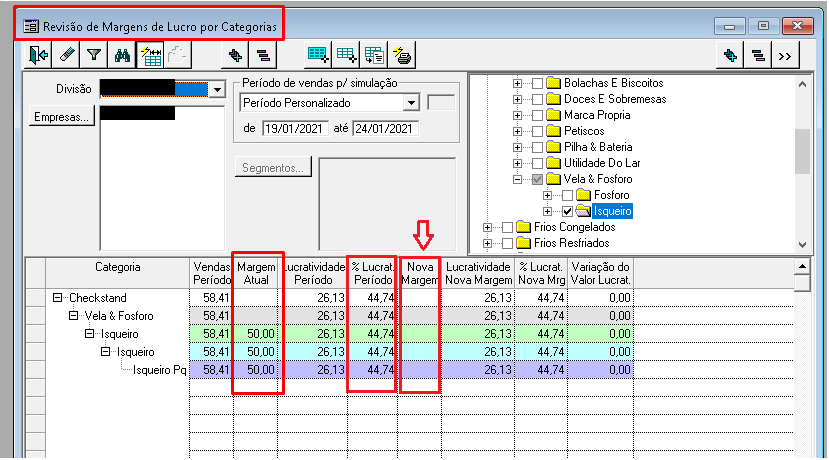Click the Marca Propria folder icon
The image size is (829, 460).
coord(554,115)
